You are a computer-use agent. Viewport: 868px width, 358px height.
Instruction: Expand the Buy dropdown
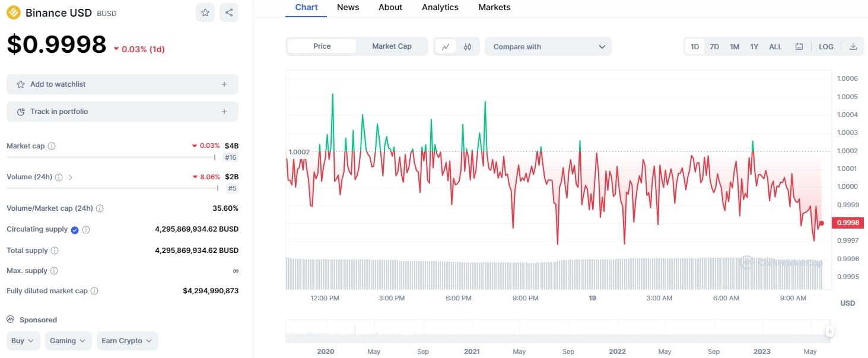[x=24, y=341]
